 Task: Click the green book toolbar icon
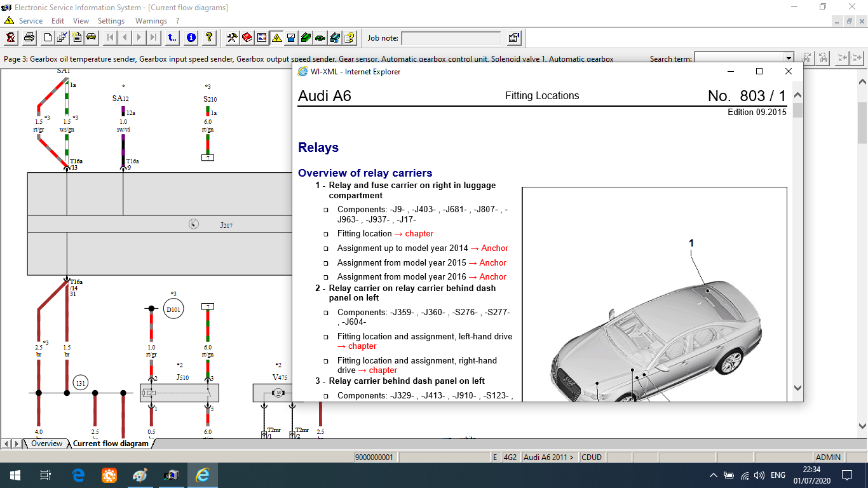tap(306, 37)
